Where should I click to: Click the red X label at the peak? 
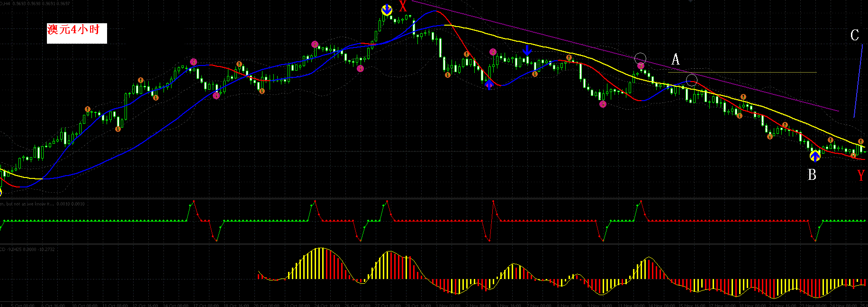[x=403, y=7]
